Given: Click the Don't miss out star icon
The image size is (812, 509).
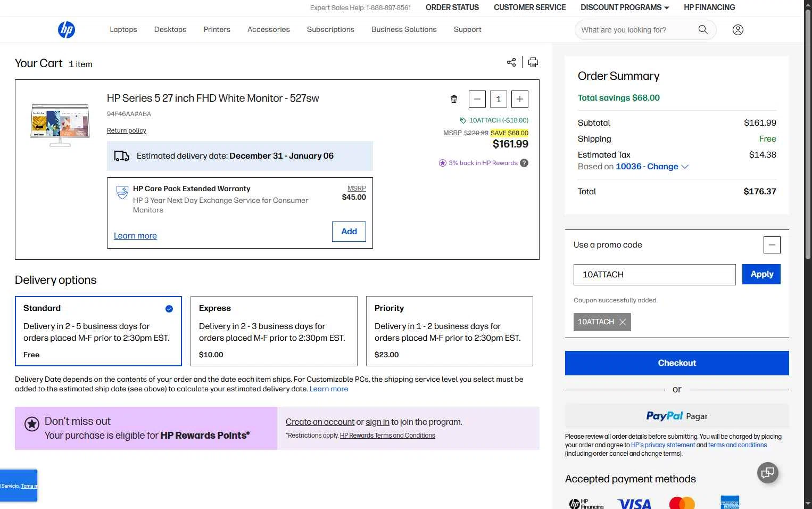Looking at the screenshot, I should click(32, 424).
